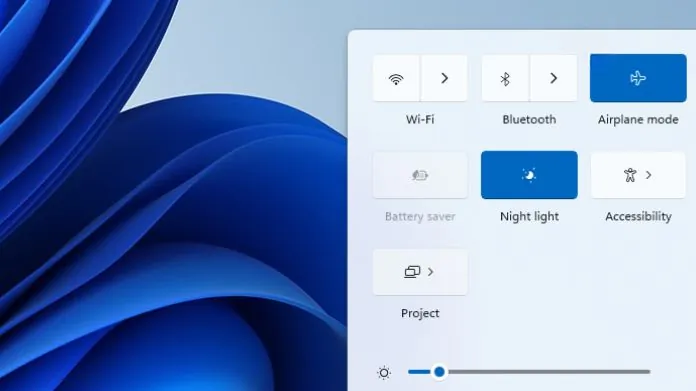Click the Battery saver label
The height and width of the screenshot is (391, 696).
coord(420,217)
